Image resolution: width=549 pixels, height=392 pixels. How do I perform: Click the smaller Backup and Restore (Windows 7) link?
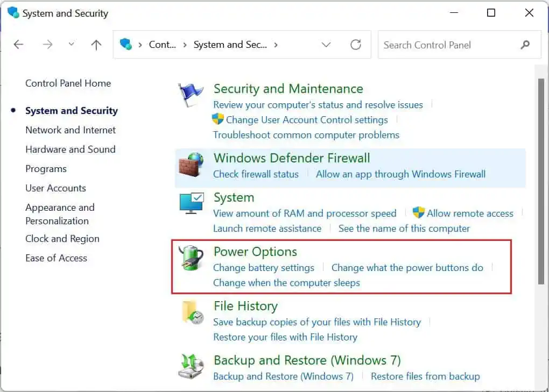coord(283,376)
